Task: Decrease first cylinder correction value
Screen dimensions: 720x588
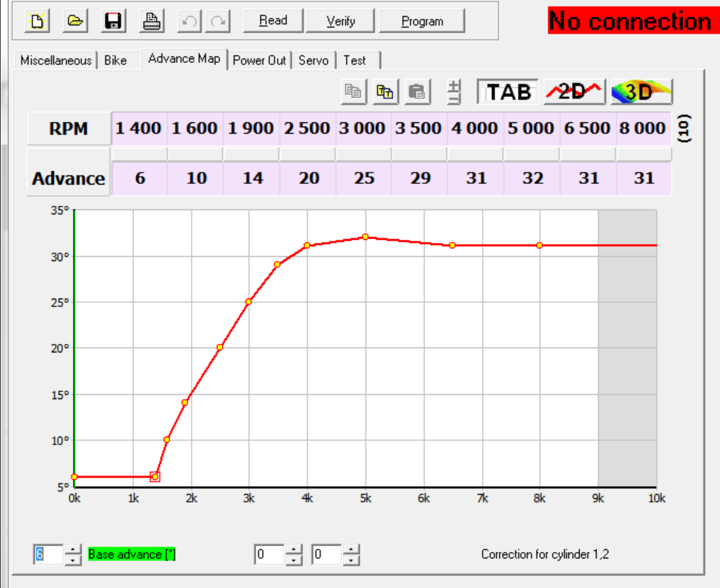Action: 294,560
